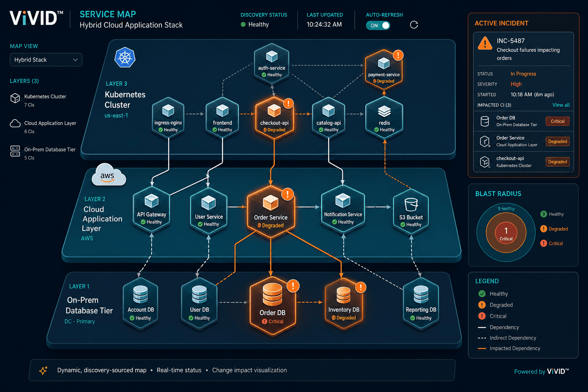Screen dimensions: 588x392
Task: Open Order DB impacted CI row
Action: pos(523,121)
